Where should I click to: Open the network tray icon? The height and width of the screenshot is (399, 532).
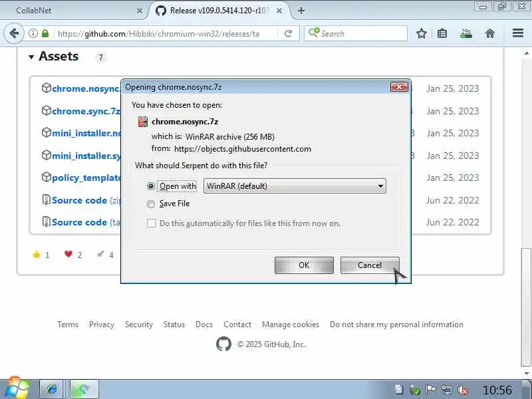(x=446, y=390)
